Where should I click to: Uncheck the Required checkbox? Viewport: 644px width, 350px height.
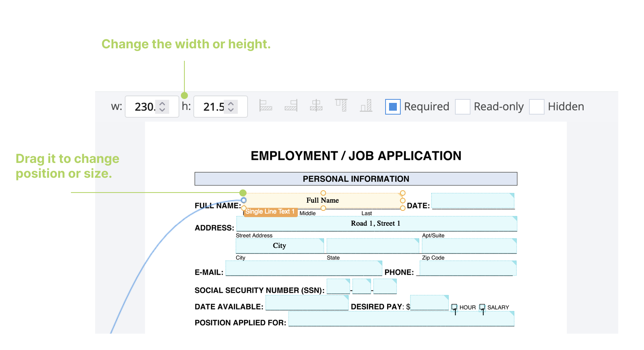(x=393, y=107)
